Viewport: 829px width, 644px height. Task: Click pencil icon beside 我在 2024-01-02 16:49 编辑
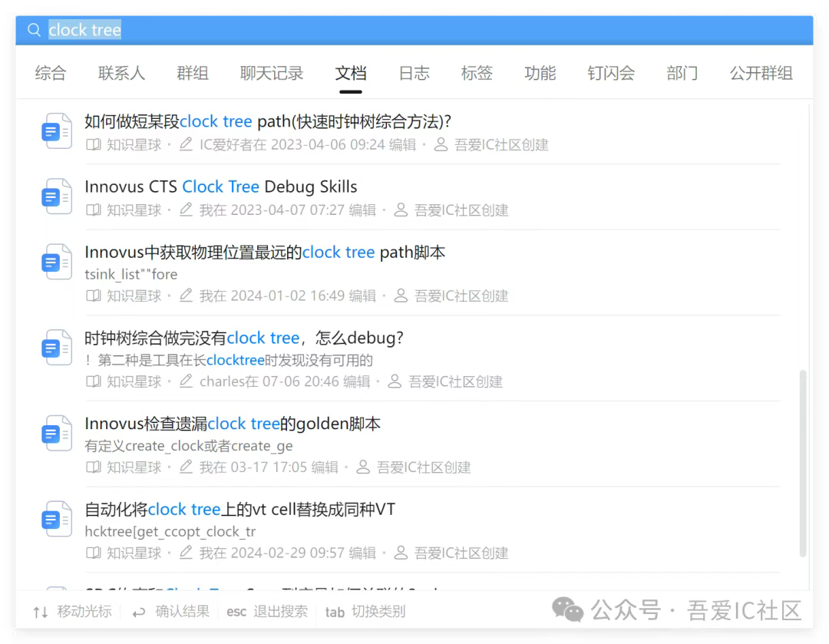point(186,295)
